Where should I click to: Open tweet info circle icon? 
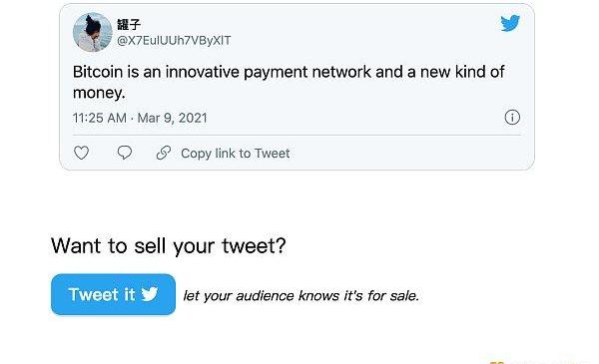pyautogui.click(x=512, y=117)
